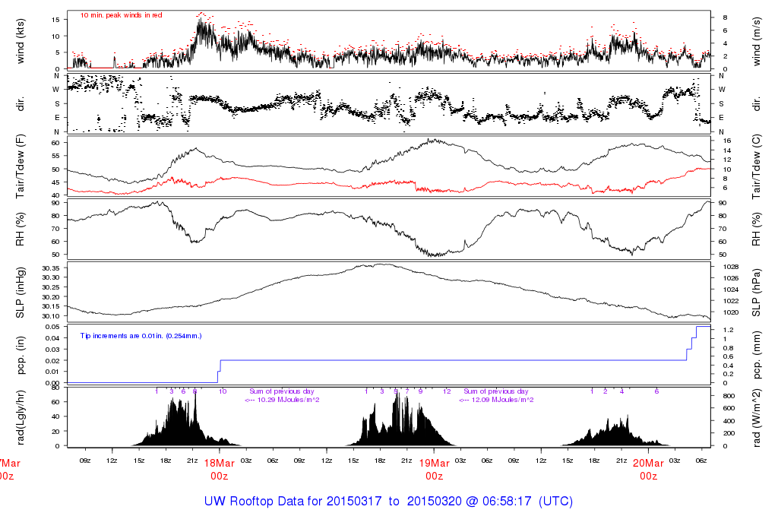
Task: Click the red "20Mar" date label
Action: [649, 463]
